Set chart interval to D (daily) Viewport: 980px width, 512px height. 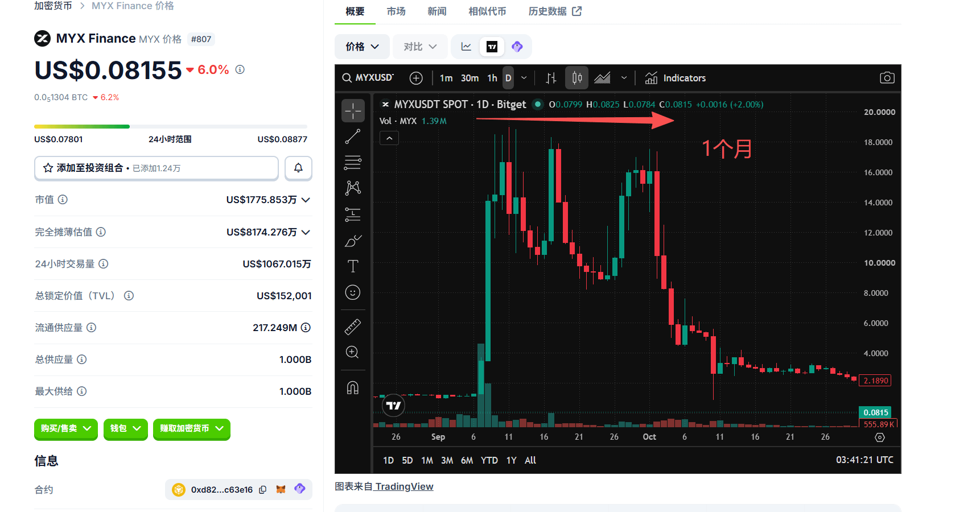point(508,78)
